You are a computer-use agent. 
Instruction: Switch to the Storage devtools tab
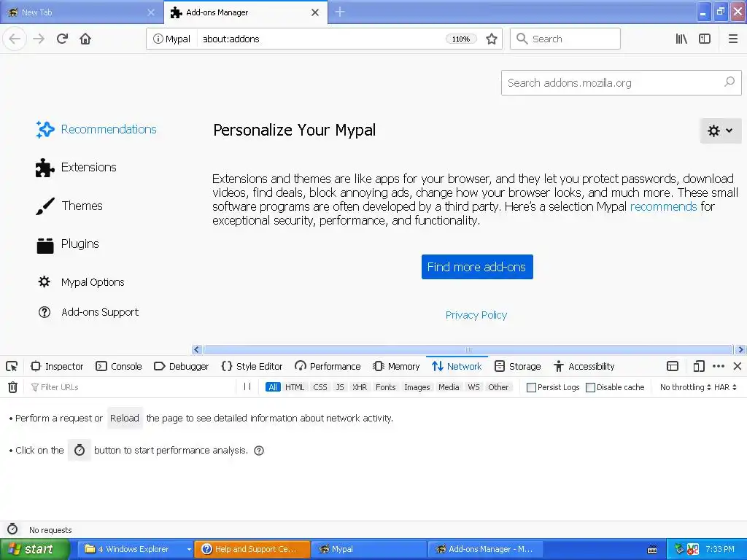coord(518,366)
